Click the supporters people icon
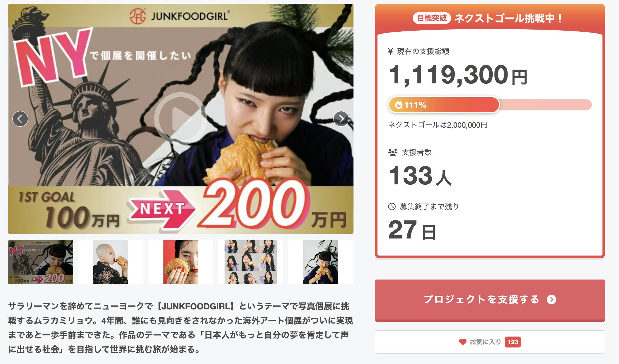Image resolution: width=619 pixels, height=364 pixels. 393,153
